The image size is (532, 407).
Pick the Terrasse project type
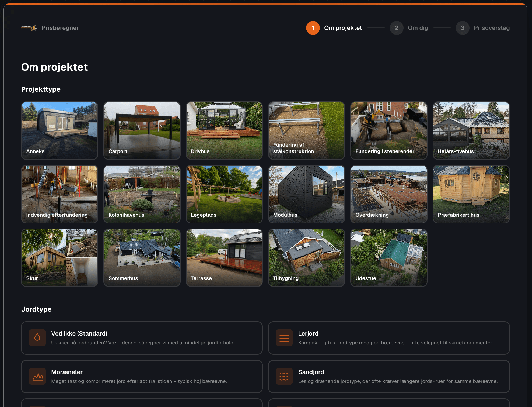(x=224, y=258)
